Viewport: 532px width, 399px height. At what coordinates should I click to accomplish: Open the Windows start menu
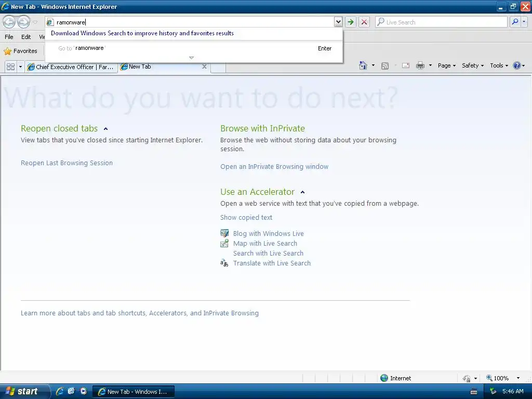[24, 392]
